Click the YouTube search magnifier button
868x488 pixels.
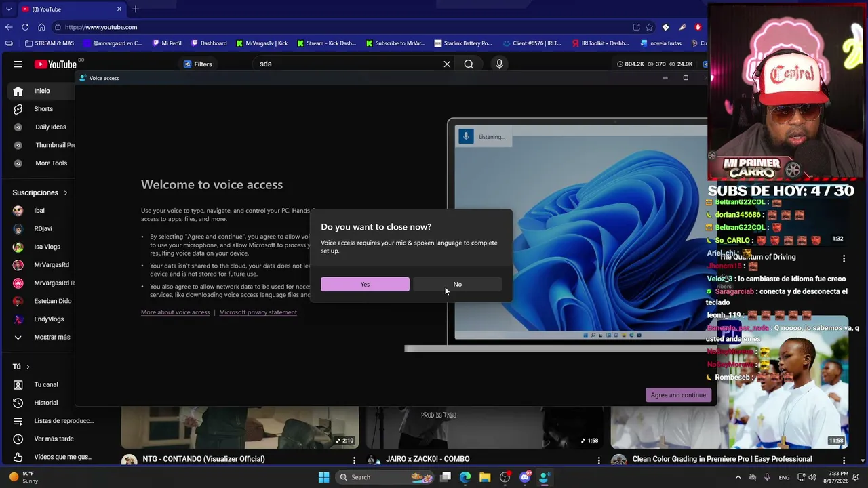coord(469,64)
